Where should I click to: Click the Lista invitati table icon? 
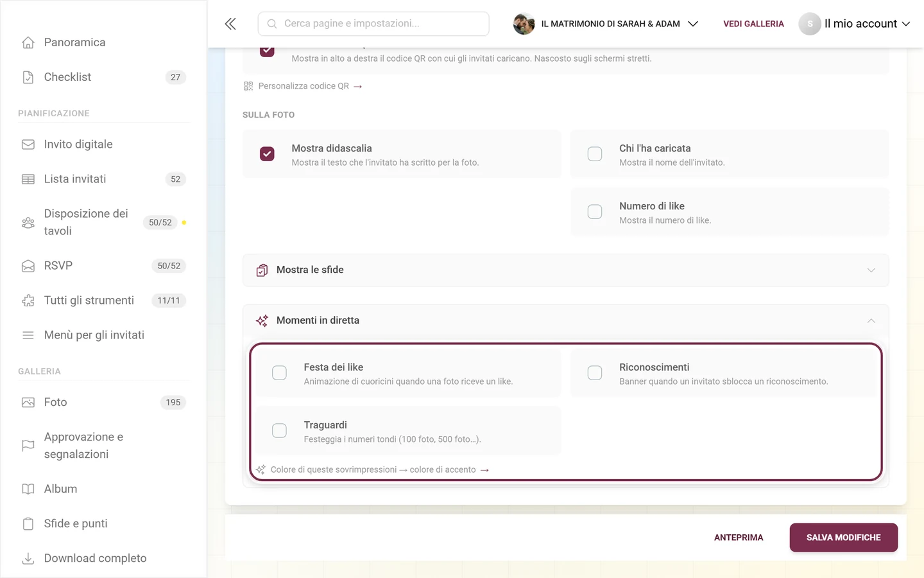[x=28, y=179]
